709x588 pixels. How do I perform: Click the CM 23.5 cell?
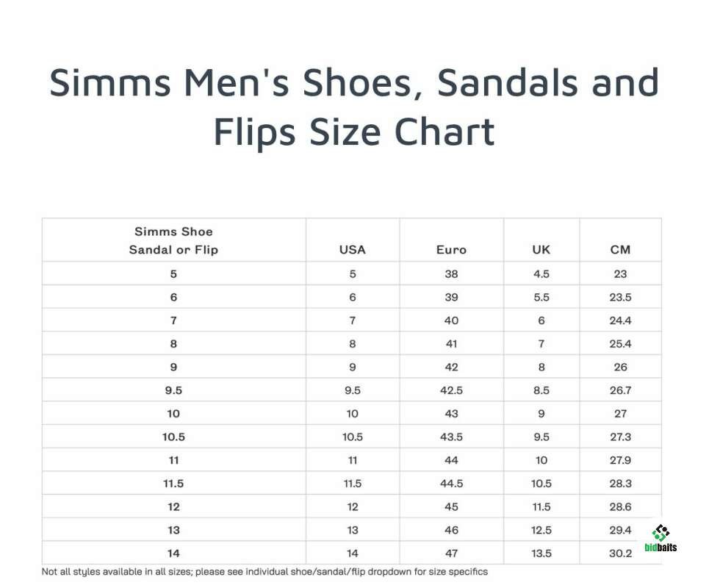coord(620,297)
